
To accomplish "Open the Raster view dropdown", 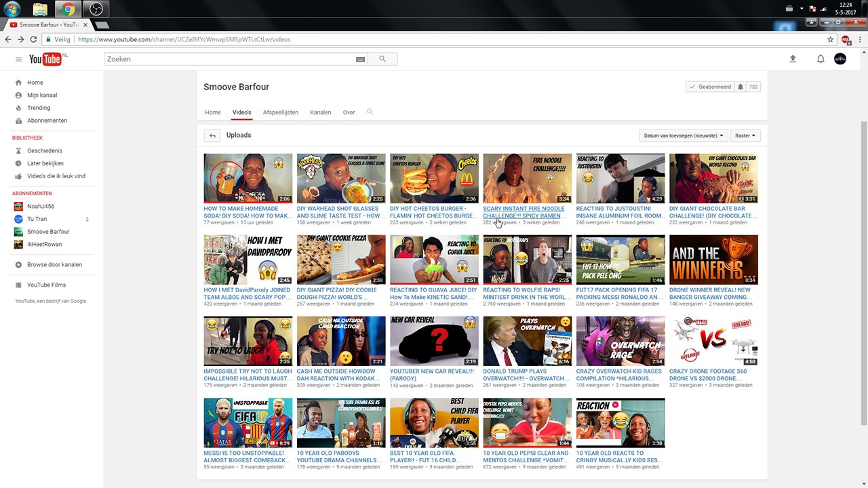I will pyautogui.click(x=745, y=136).
